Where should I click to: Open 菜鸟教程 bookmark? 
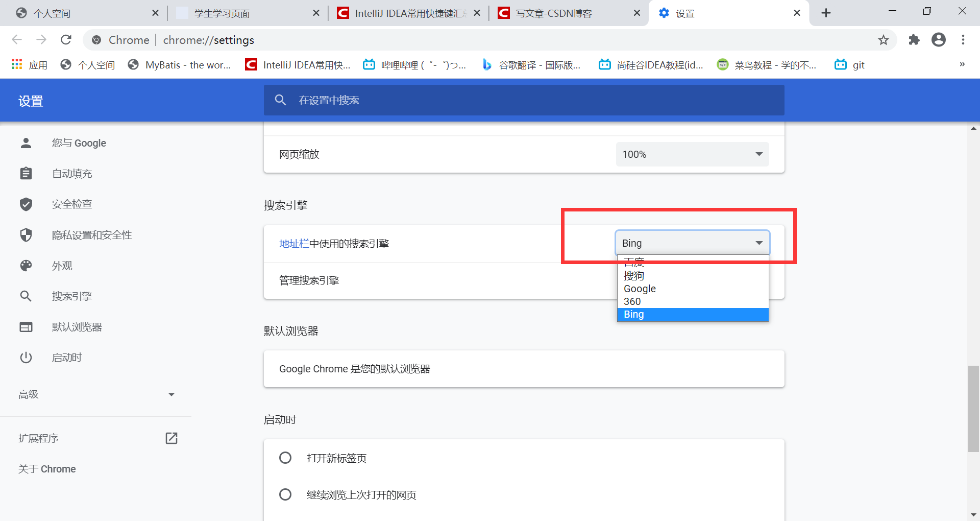[767, 65]
